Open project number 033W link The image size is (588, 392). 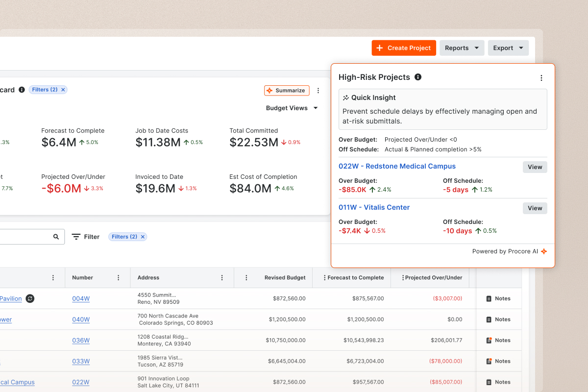point(81,361)
